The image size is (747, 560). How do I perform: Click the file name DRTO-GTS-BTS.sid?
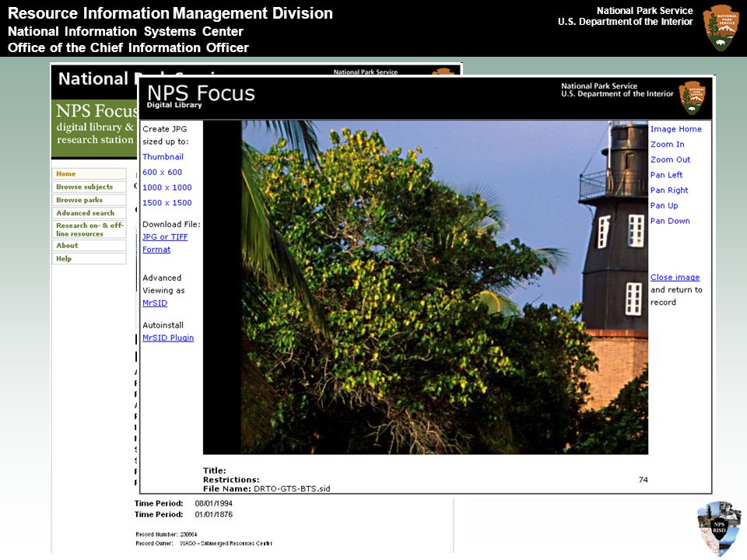point(292,488)
